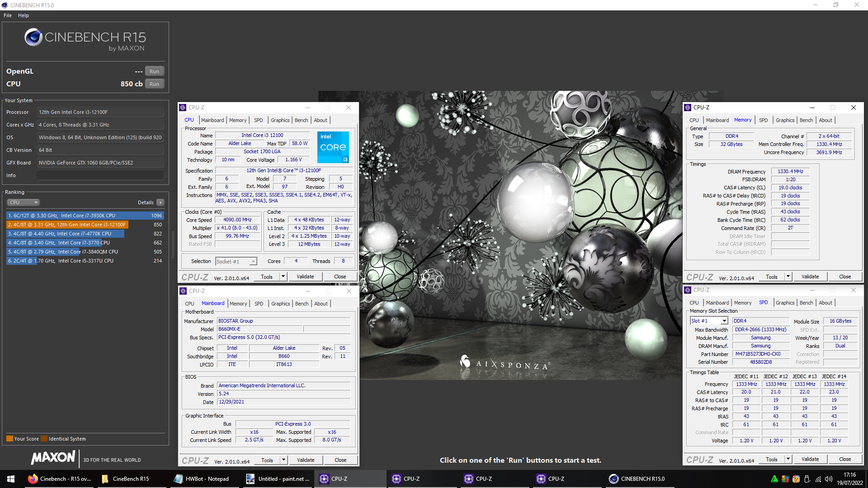Click the Processor 12th Gen Intel Core i3-12100F field

coord(100,112)
